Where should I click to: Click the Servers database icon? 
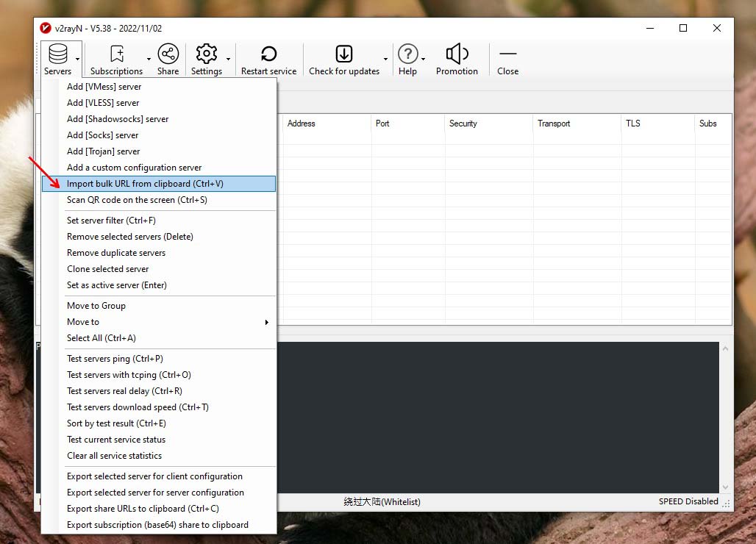[57, 54]
